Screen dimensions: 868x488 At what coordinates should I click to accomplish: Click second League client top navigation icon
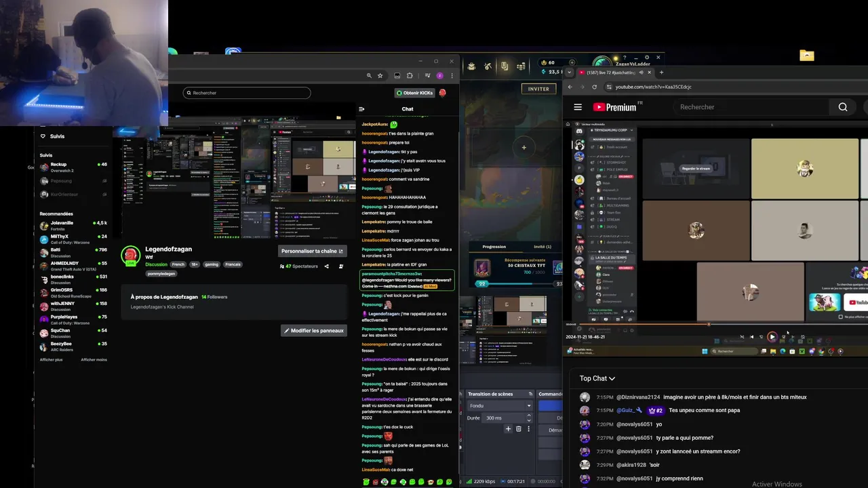pyautogui.click(x=488, y=66)
